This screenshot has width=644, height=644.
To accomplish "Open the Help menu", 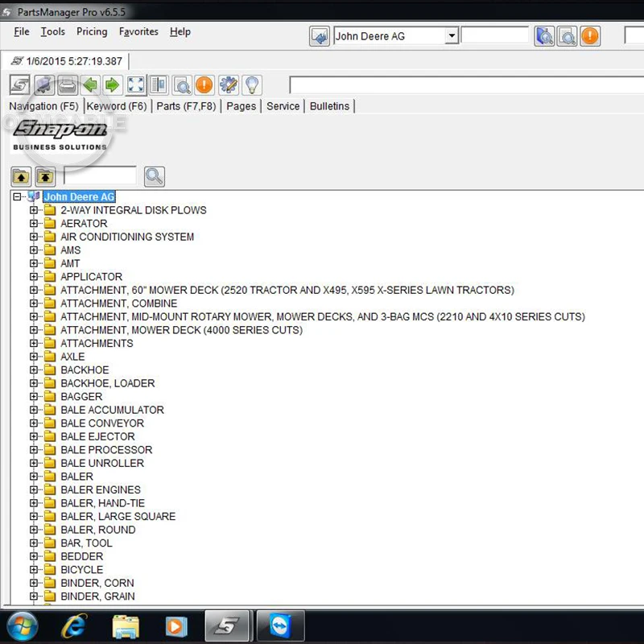I will (x=180, y=31).
